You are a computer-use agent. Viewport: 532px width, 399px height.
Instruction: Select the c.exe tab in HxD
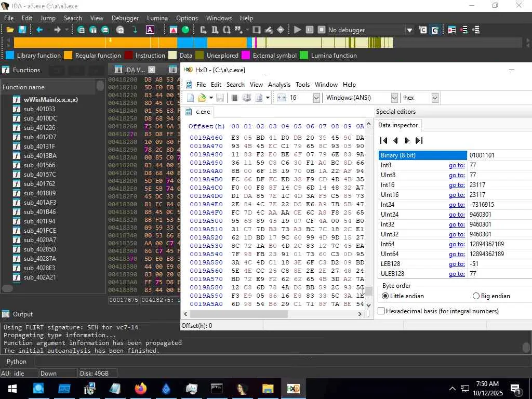[199, 112]
